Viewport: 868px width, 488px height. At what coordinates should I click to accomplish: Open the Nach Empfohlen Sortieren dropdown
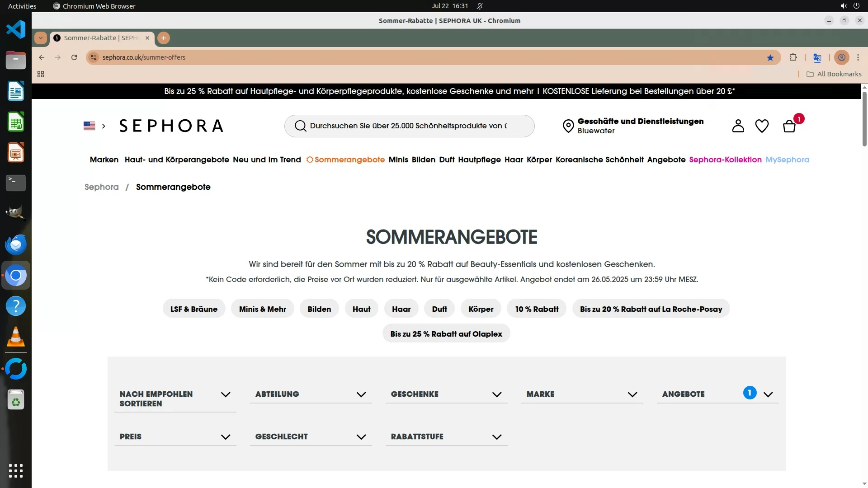tap(225, 394)
